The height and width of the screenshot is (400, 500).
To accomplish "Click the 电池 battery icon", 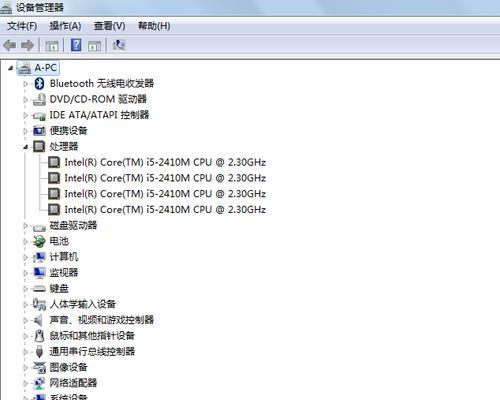I will coord(39,241).
